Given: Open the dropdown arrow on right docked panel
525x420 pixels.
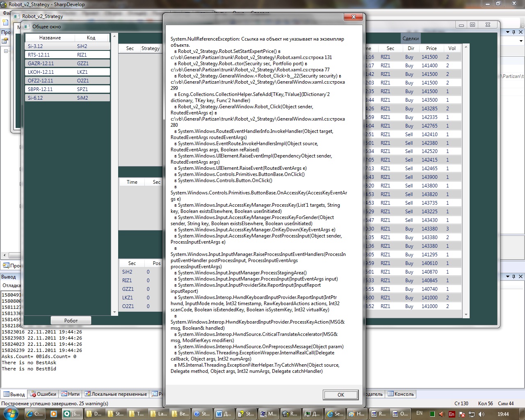Looking at the screenshot, I should (x=507, y=32).
